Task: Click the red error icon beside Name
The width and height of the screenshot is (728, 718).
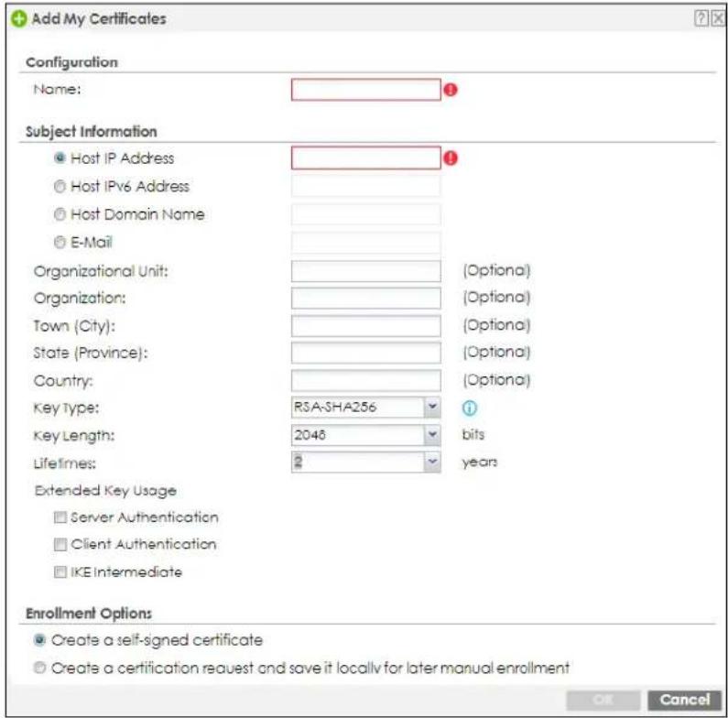Action: coord(451,90)
